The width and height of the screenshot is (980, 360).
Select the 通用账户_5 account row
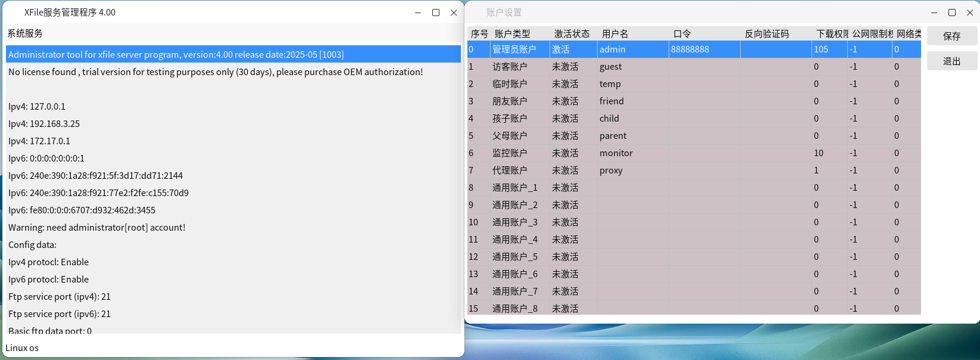click(515, 257)
